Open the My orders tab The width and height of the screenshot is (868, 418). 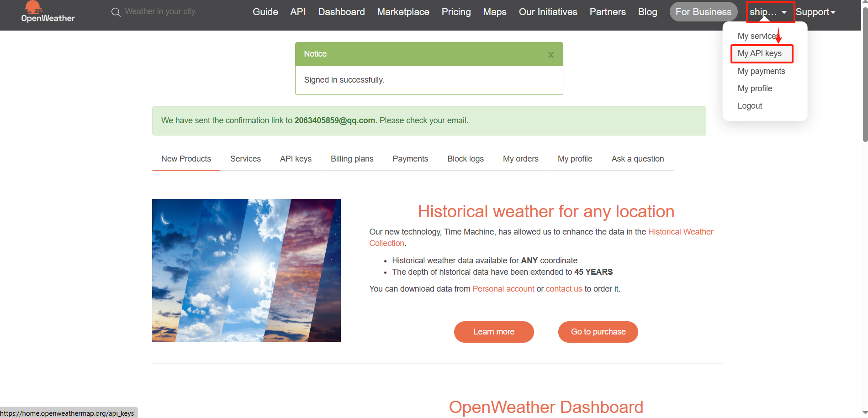pyautogui.click(x=520, y=159)
